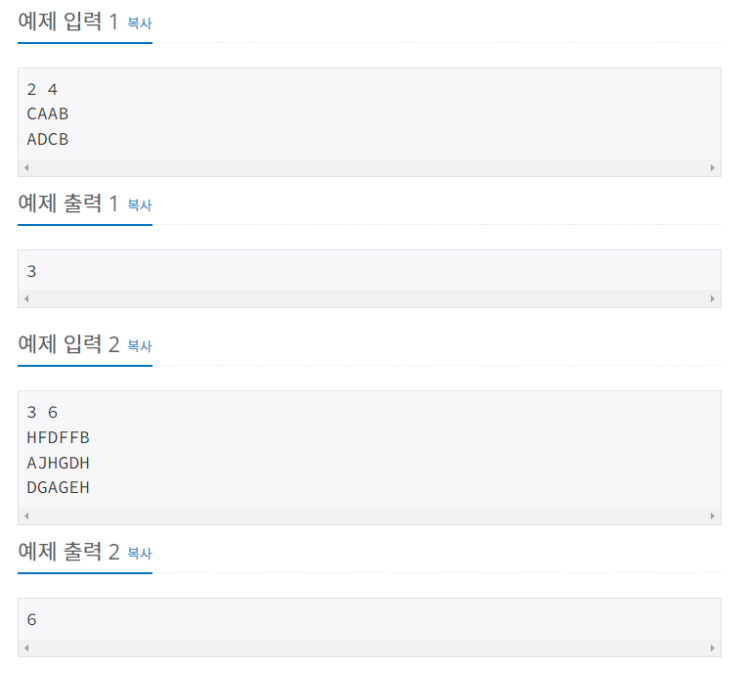
Task: Click horizontal scrollbar track of 예제 출력 1
Action: coord(369,299)
